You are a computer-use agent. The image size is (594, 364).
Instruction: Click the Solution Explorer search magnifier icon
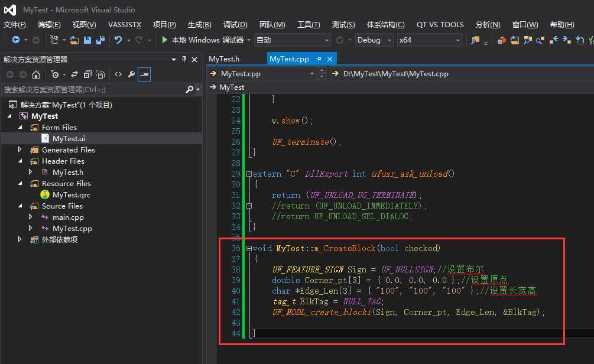point(190,89)
